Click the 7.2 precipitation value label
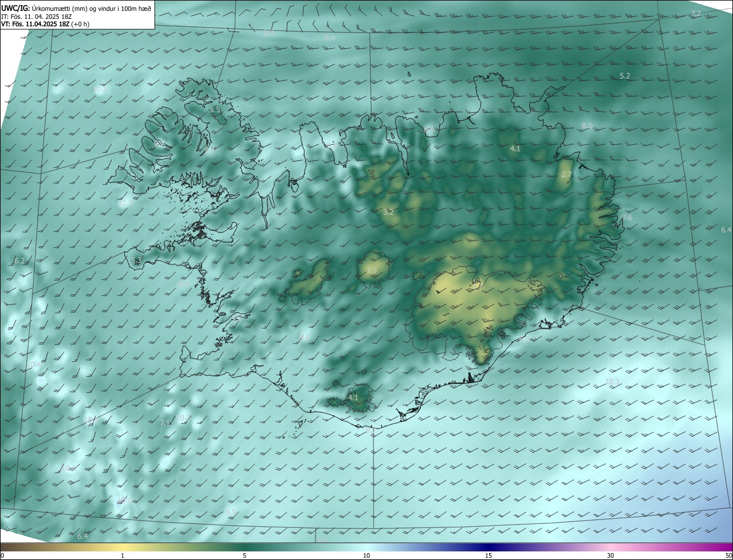Image resolution: width=733 pixels, height=560 pixels. (x=696, y=13)
